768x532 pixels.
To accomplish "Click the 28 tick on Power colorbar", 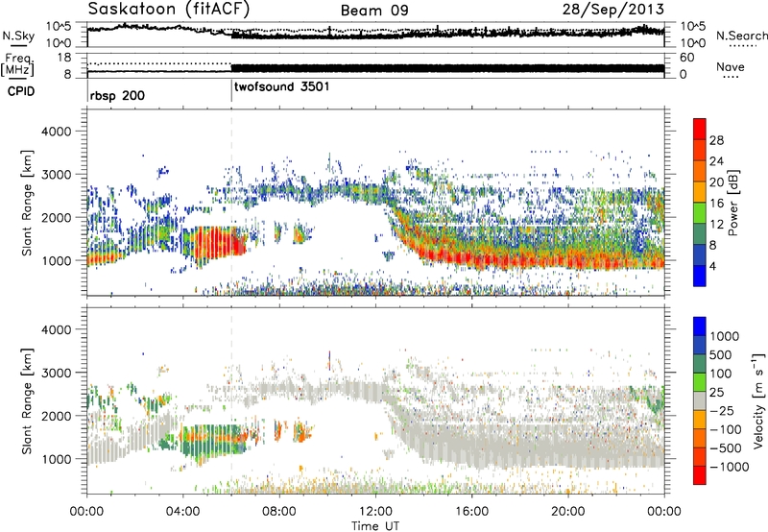I will click(716, 140).
